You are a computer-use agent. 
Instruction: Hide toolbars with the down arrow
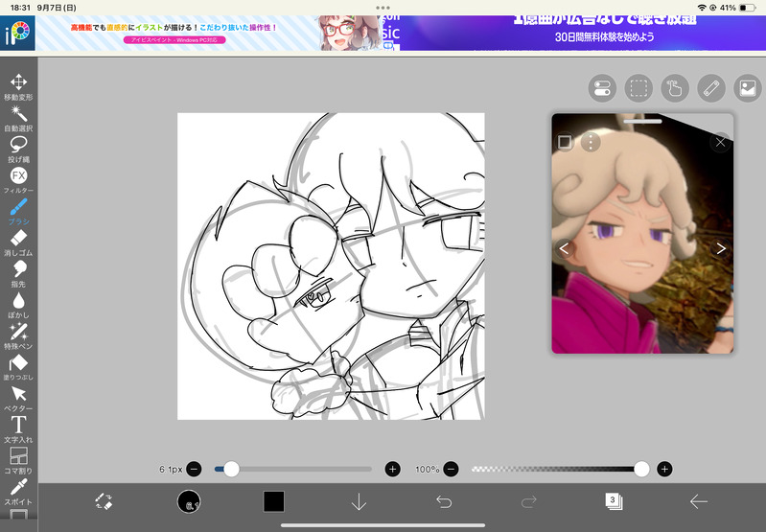360,501
